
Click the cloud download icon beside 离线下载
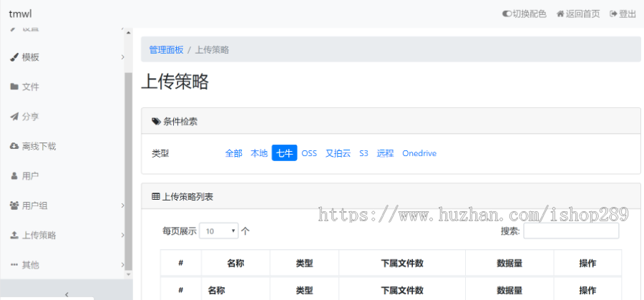pos(14,146)
